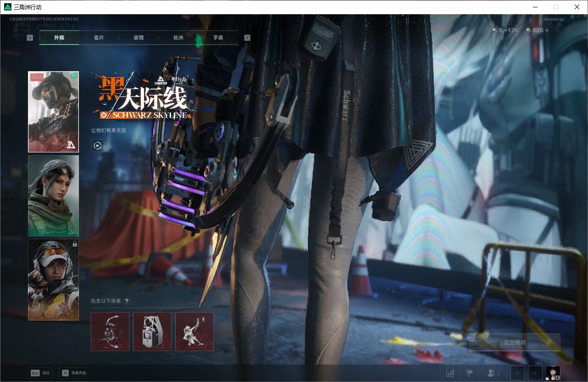Click the lock icon on white-visor skin
Image resolution: width=588 pixels, height=382 pixels.
click(75, 244)
